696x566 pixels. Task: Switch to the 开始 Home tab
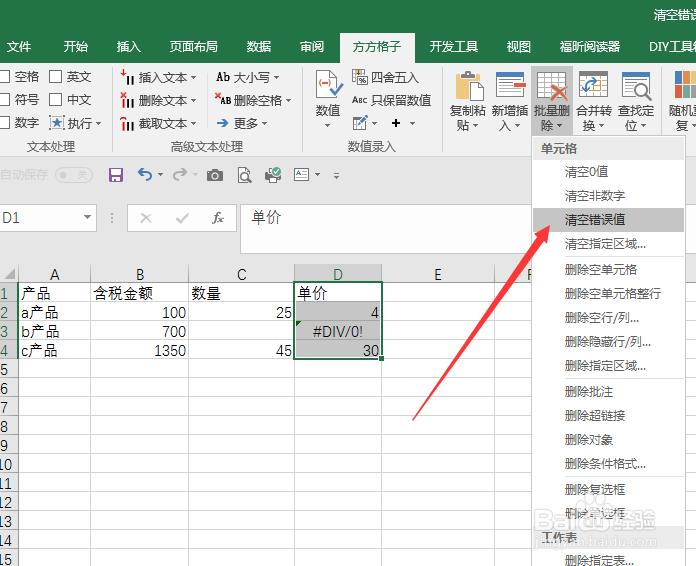point(75,47)
